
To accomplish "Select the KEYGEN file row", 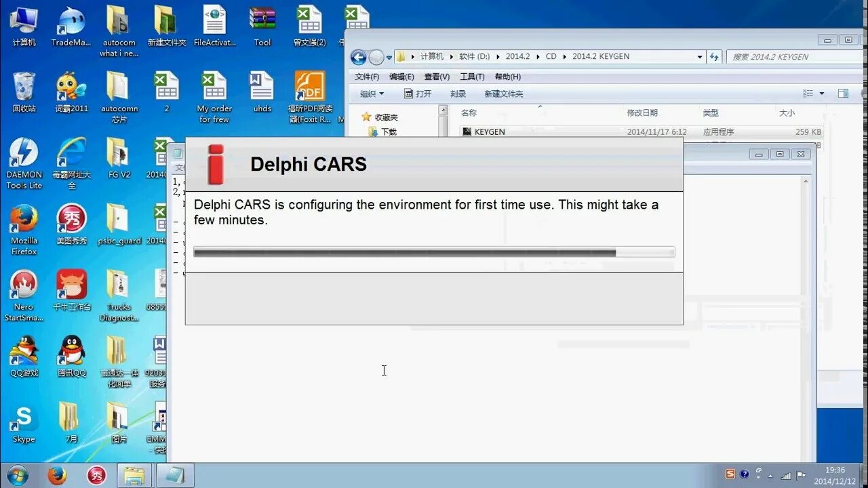I will pos(641,132).
